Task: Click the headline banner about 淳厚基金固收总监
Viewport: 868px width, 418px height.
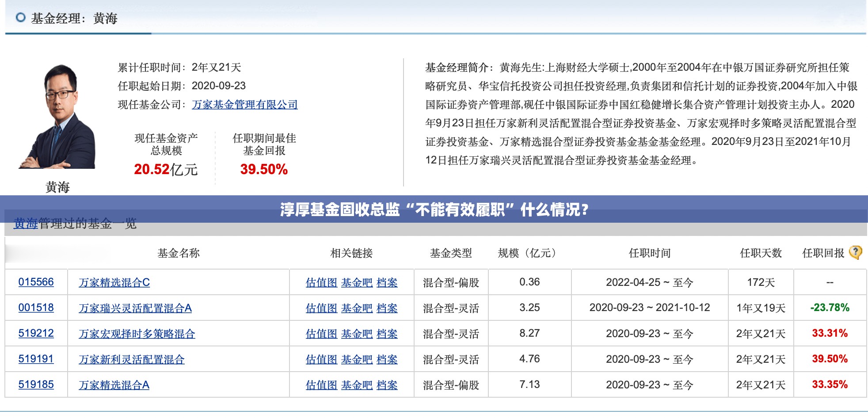Action: coord(434,209)
